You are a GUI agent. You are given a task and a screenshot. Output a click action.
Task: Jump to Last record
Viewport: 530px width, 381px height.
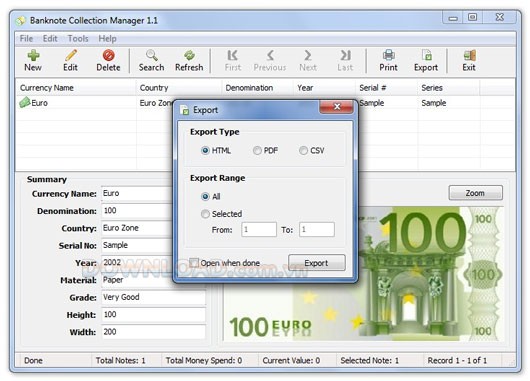[x=345, y=60]
